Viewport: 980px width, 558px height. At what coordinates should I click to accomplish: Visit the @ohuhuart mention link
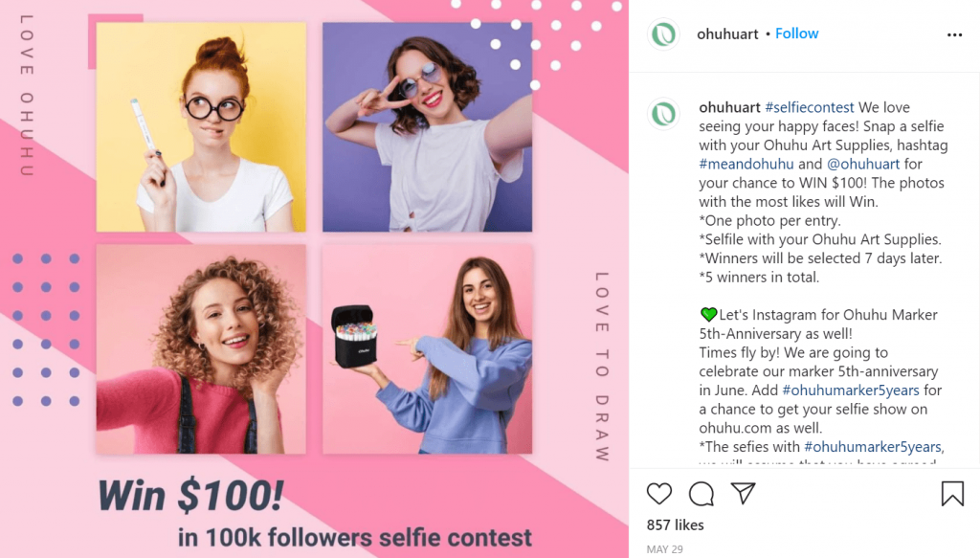(863, 165)
